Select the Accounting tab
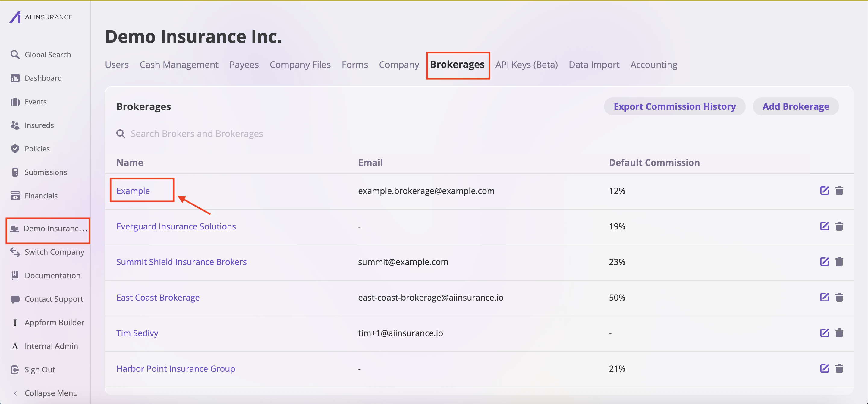 coord(653,65)
